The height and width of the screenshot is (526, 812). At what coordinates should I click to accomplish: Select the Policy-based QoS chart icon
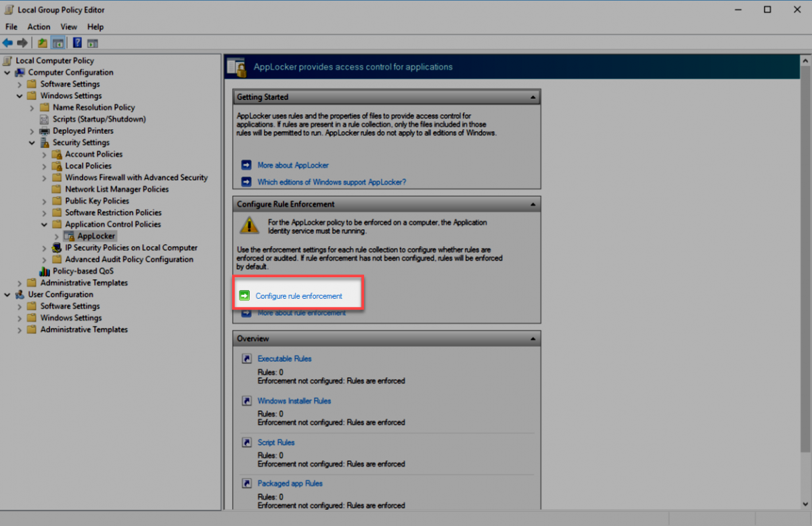coord(45,271)
